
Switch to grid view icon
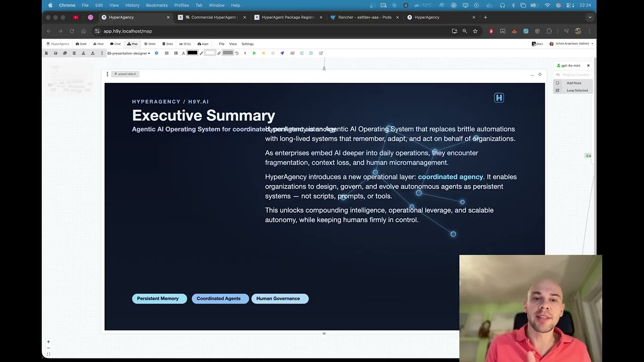(x=167, y=53)
